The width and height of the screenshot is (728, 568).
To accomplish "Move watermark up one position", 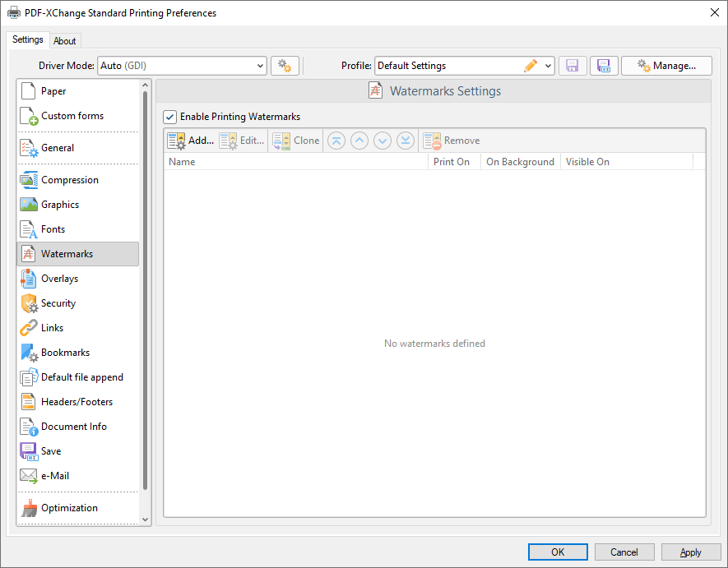I will pos(359,141).
